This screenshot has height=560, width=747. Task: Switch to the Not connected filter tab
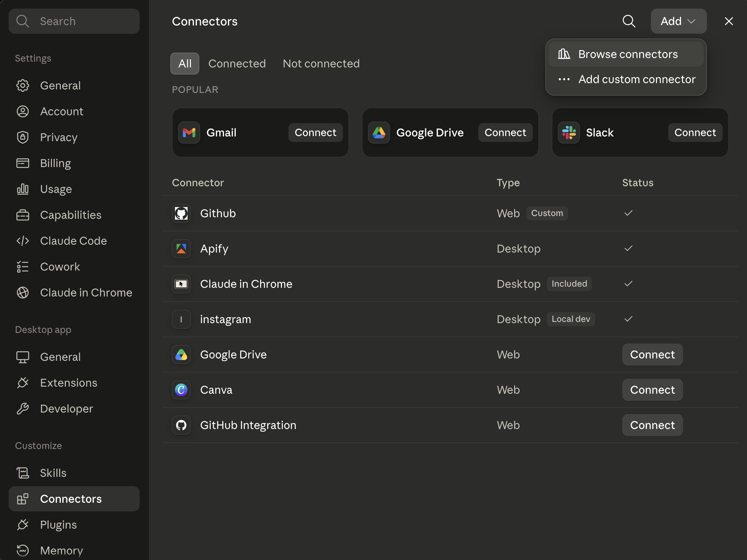321,64
